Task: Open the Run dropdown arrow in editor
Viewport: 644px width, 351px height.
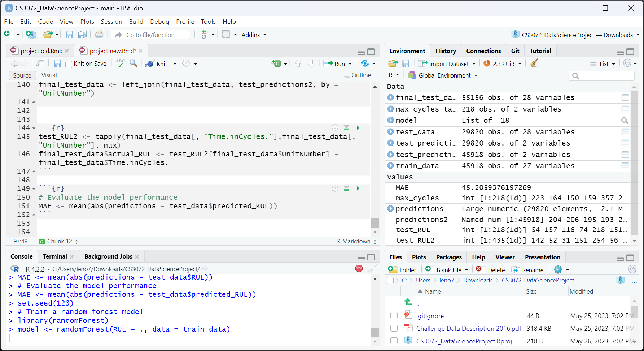Action: [350, 64]
